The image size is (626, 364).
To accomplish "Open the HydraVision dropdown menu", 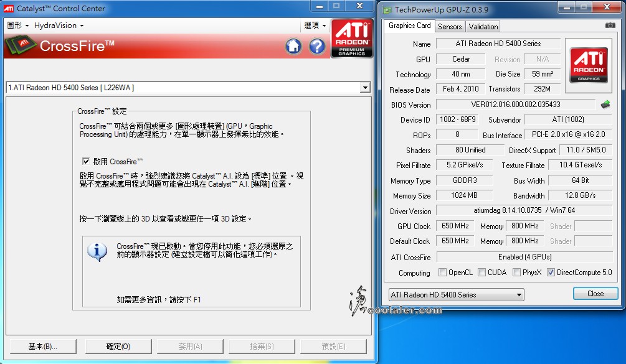I will [x=59, y=26].
